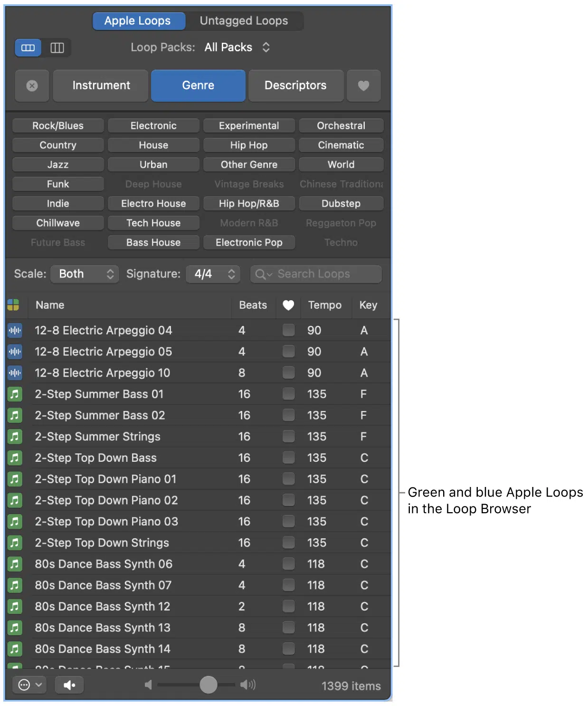Click the blue audio icon for 12-8 Electric Arpeggio 05
Image resolution: width=588 pixels, height=706 pixels.
(x=15, y=352)
